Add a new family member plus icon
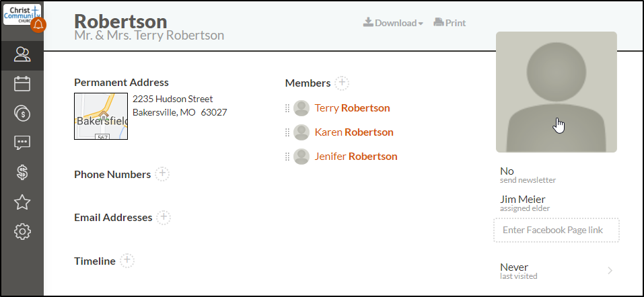The height and width of the screenshot is (297, 644). 342,83
